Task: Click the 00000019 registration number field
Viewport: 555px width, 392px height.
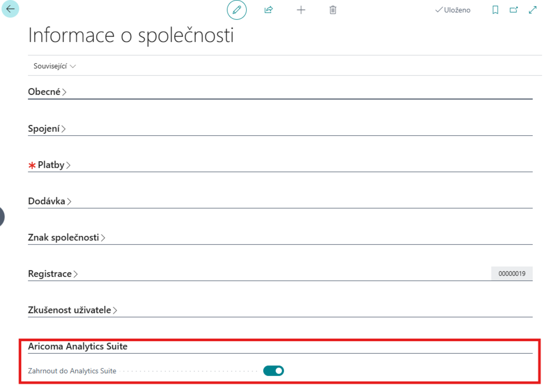Action: click(512, 273)
